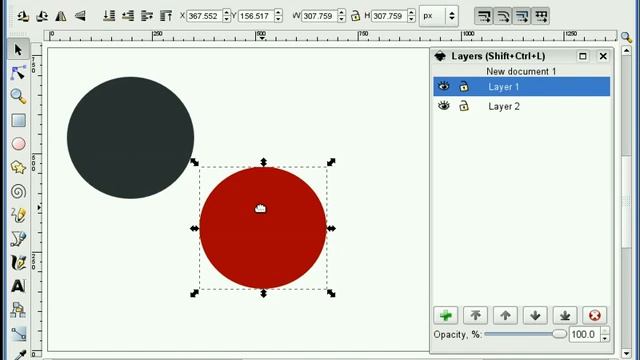Select Layer 2 row
640x360 pixels.
click(522, 106)
